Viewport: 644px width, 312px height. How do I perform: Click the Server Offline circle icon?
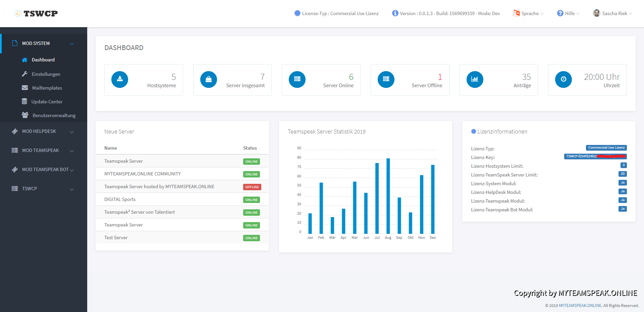[386, 80]
